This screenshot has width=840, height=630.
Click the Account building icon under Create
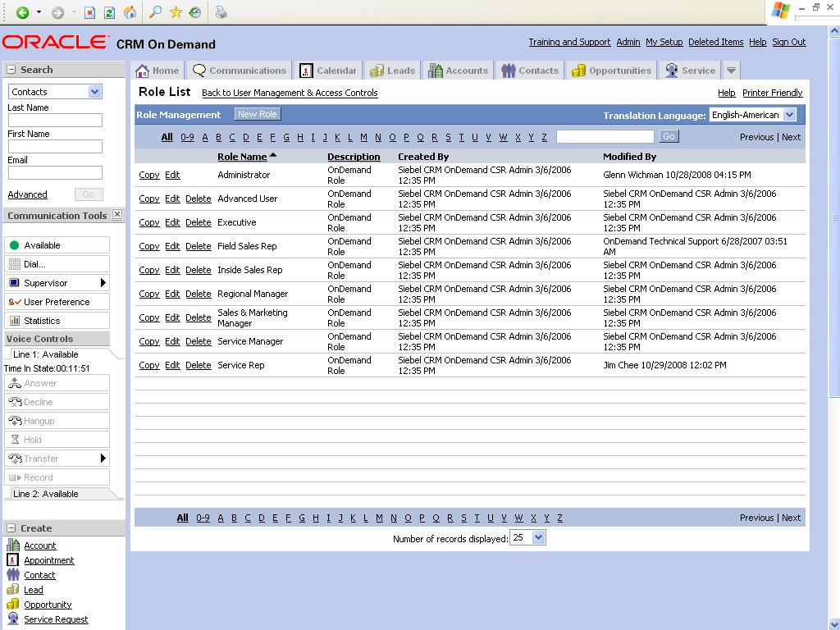coord(13,545)
